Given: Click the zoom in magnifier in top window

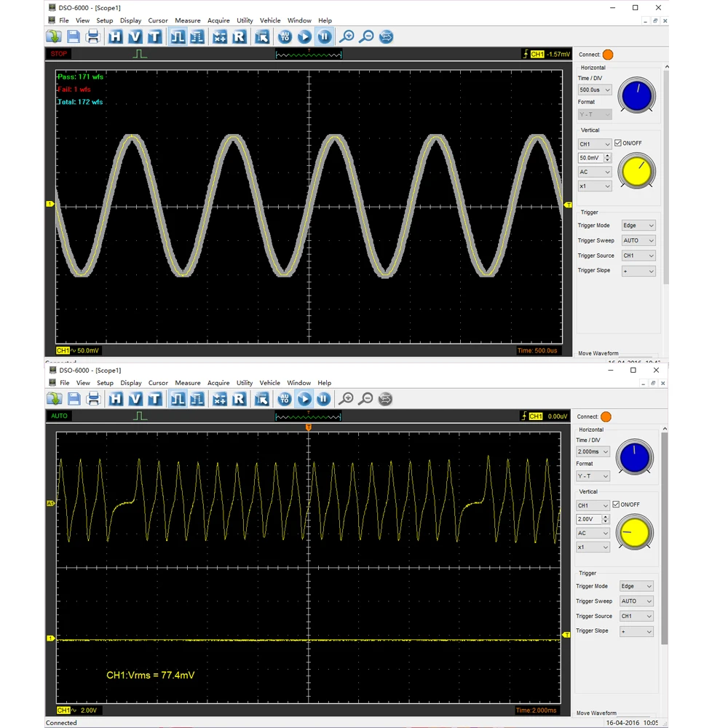Looking at the screenshot, I should point(347,36).
